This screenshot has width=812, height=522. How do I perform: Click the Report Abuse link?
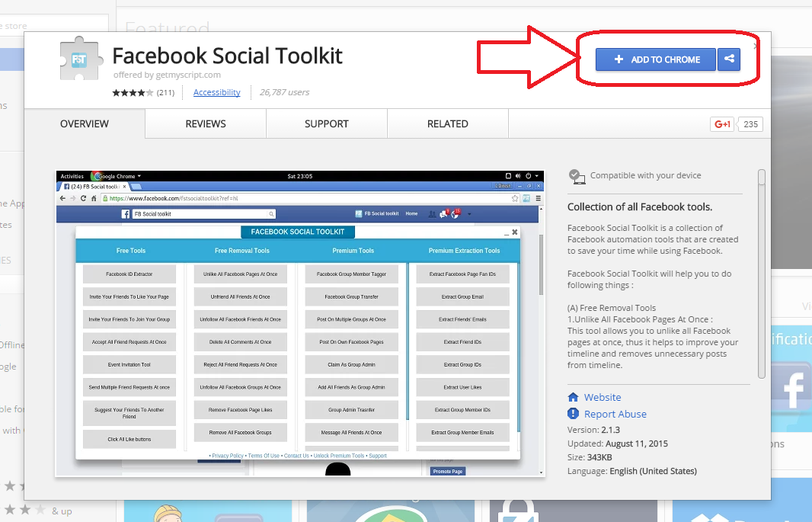coord(615,414)
